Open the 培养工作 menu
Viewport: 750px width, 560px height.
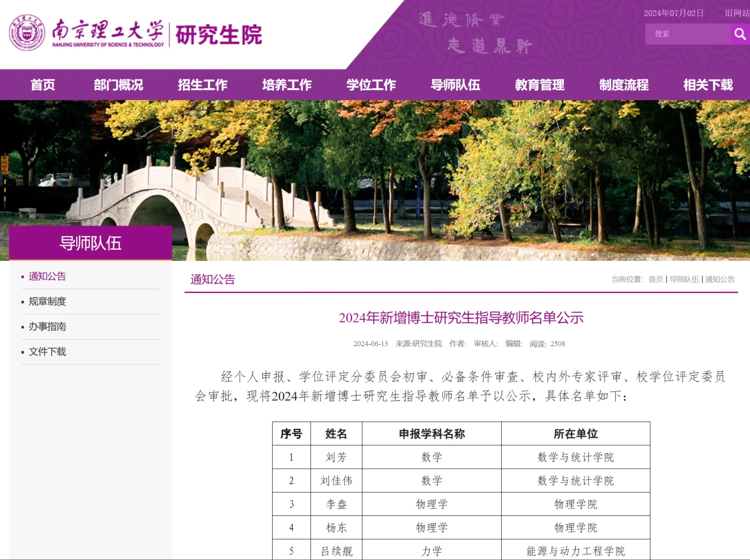(x=287, y=85)
